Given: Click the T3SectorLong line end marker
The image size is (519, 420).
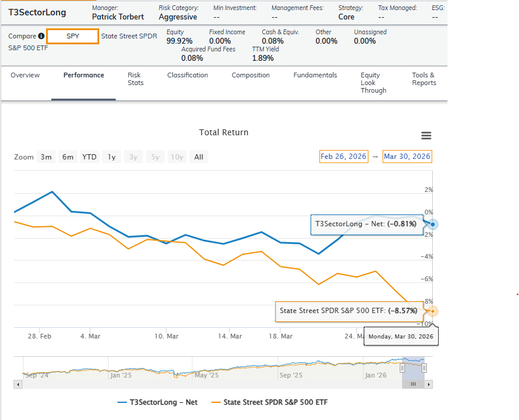Looking at the screenshot, I should tap(433, 224).
